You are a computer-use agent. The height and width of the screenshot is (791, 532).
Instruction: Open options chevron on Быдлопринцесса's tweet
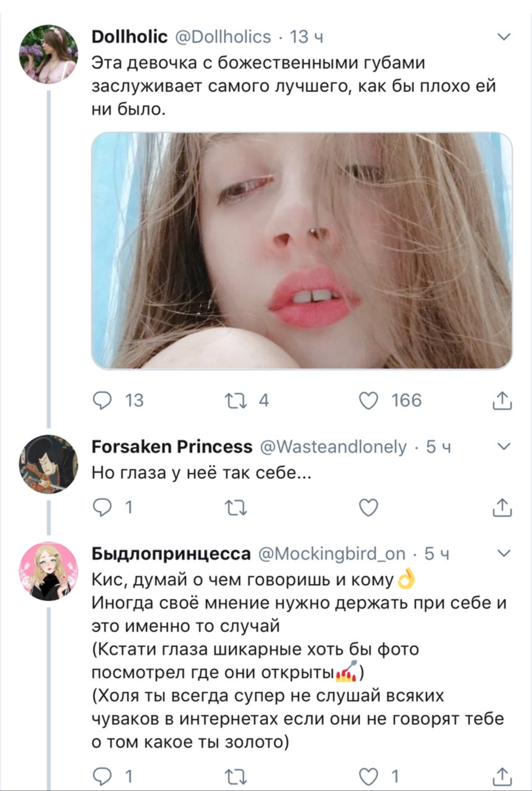tap(504, 552)
